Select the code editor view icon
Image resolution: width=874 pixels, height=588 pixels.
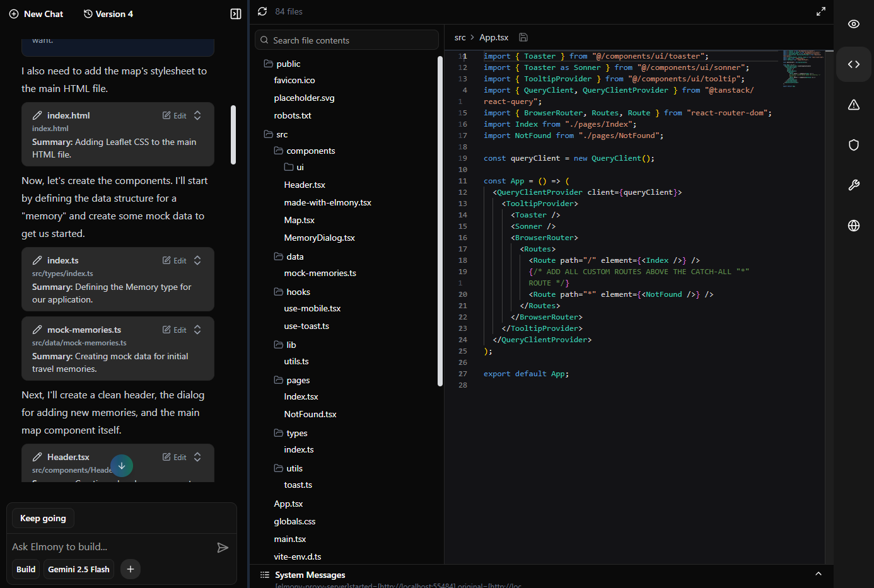[853, 64]
